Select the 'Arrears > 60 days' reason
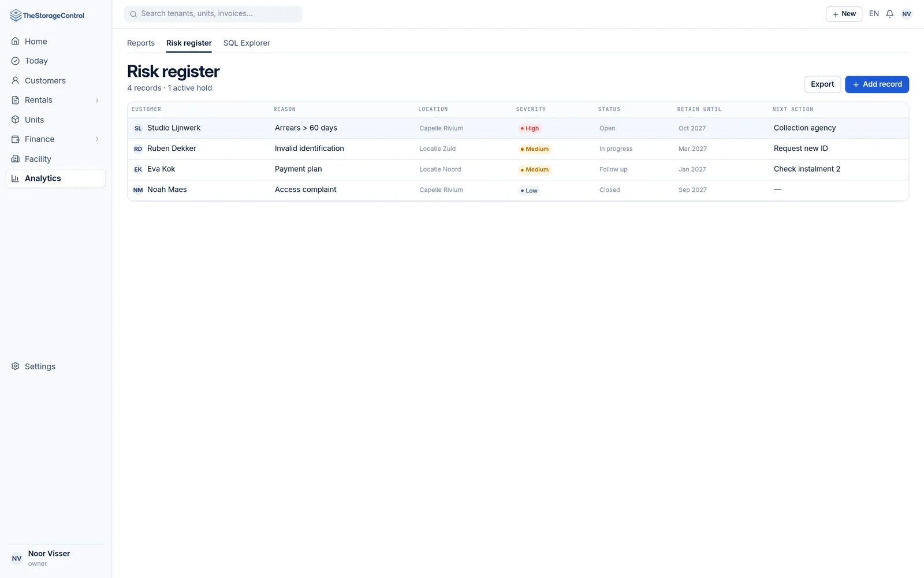 coord(306,128)
